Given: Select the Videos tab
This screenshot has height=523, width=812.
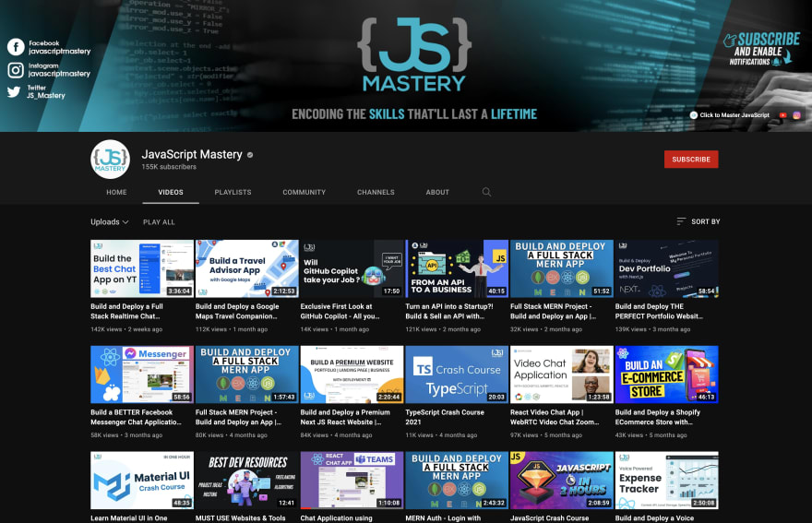Looking at the screenshot, I should click(x=171, y=192).
